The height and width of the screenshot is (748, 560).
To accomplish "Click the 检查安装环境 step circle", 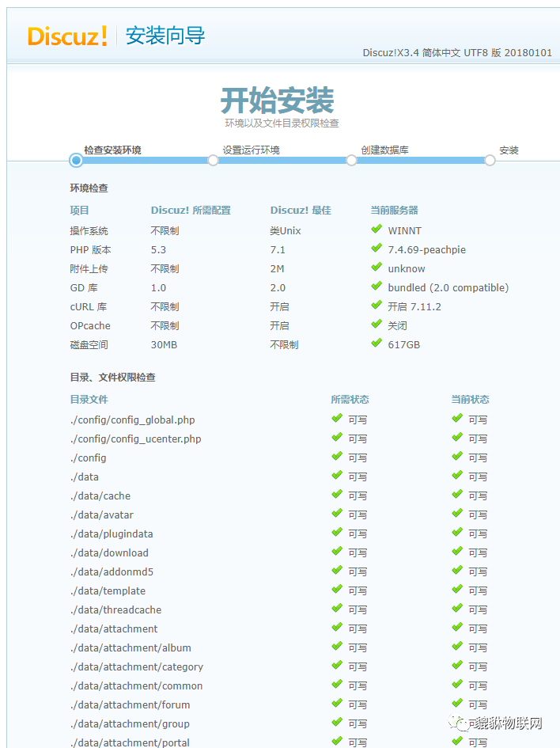I will click(x=76, y=160).
